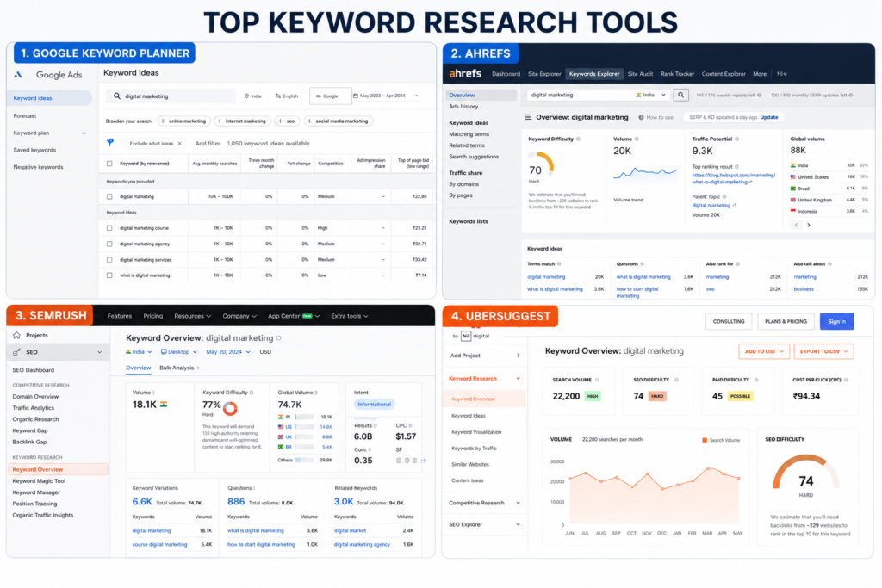882x588 pixels.
Task: Open Keyword Ideas in Ubersuggest sidebar
Action: point(468,416)
